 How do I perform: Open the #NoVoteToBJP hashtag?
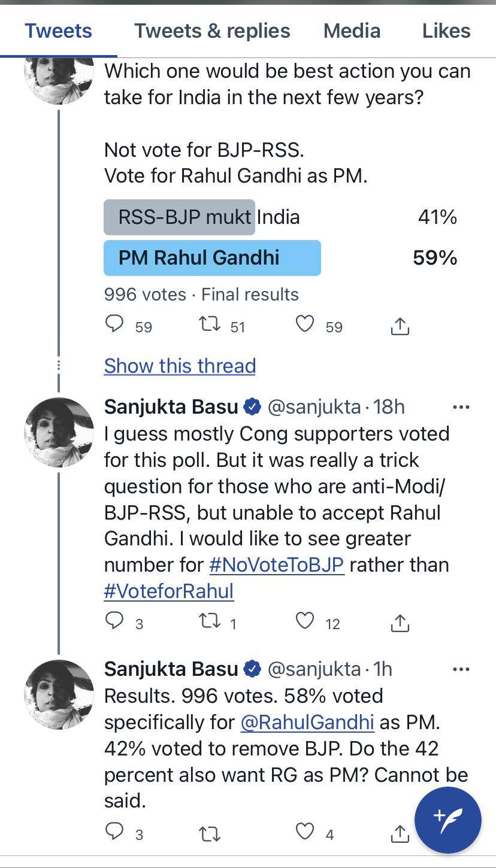276,564
